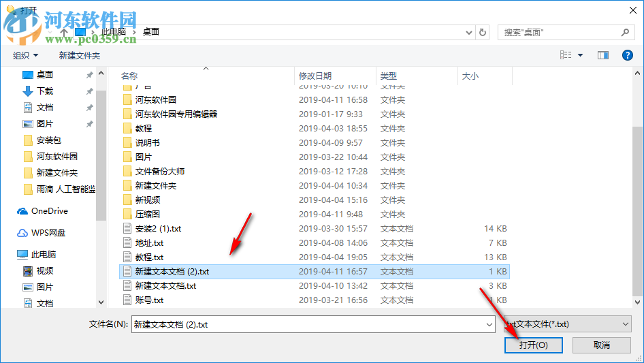Image resolution: width=644 pixels, height=363 pixels.
Task: Toggle the preview pane icon
Action: click(603, 55)
